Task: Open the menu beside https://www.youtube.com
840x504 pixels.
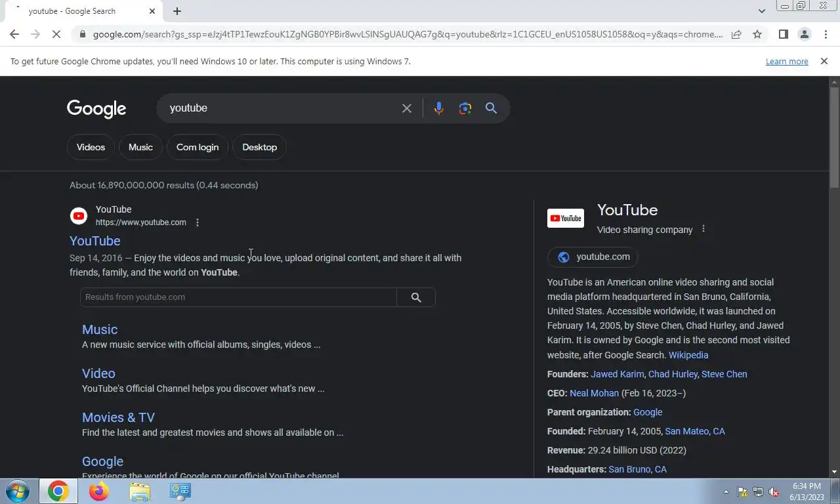Action: point(198,222)
